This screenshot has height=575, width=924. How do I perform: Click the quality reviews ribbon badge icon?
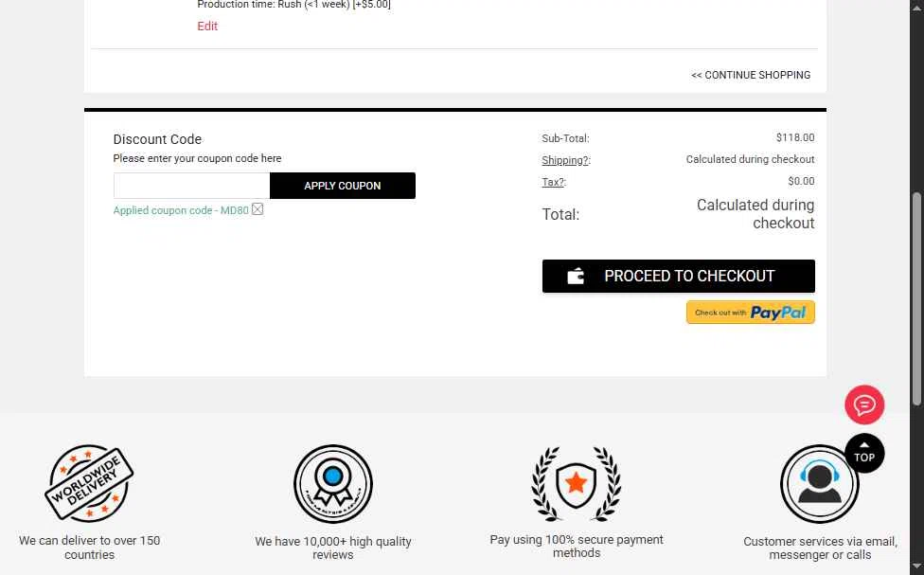click(x=333, y=484)
